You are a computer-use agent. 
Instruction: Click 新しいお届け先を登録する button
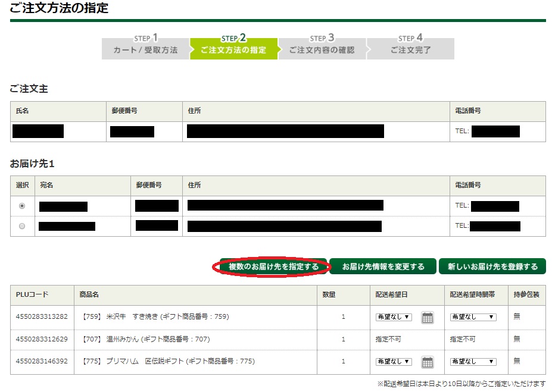[x=492, y=266]
